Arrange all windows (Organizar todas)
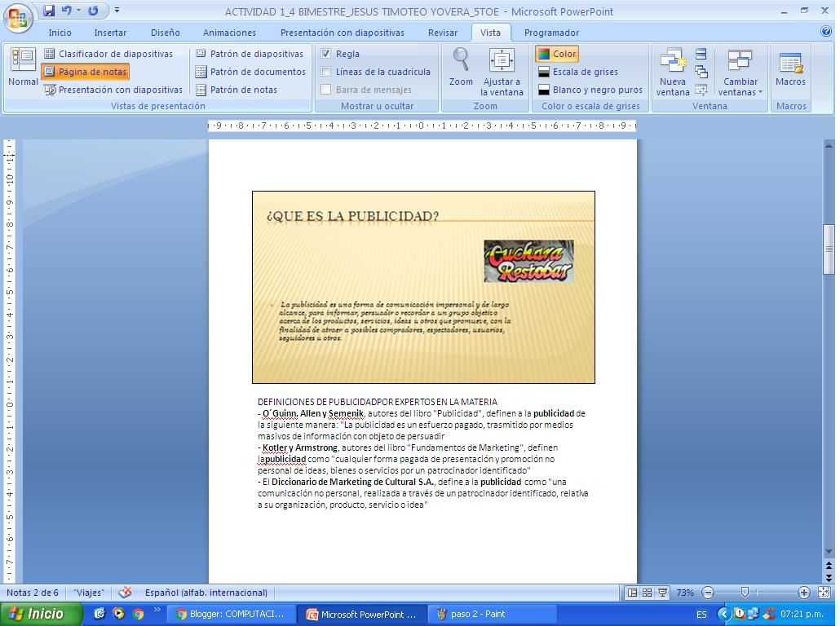840x626 pixels. pyautogui.click(x=701, y=54)
